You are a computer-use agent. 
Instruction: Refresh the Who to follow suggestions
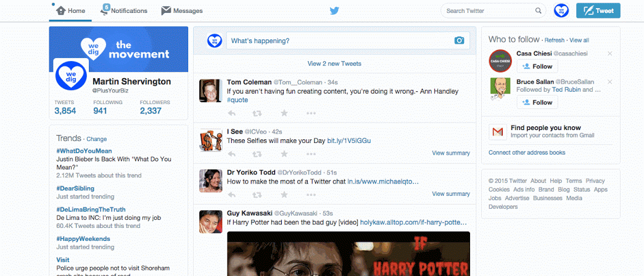(555, 40)
